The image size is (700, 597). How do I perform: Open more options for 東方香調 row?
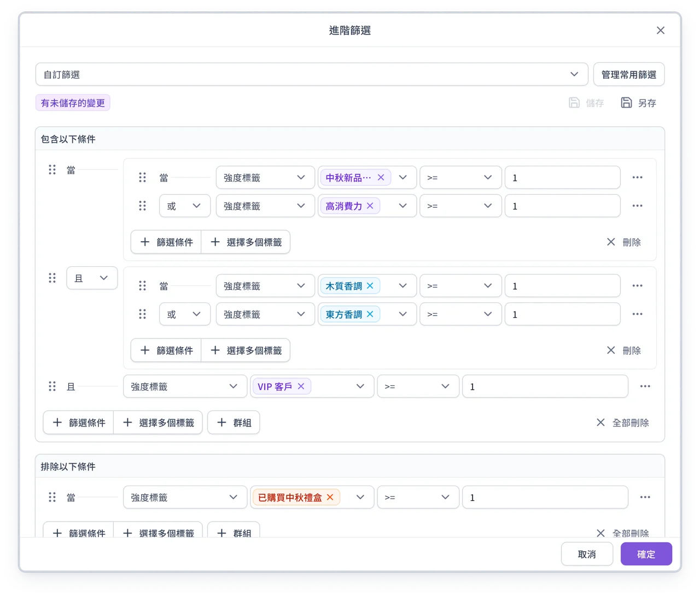point(637,314)
